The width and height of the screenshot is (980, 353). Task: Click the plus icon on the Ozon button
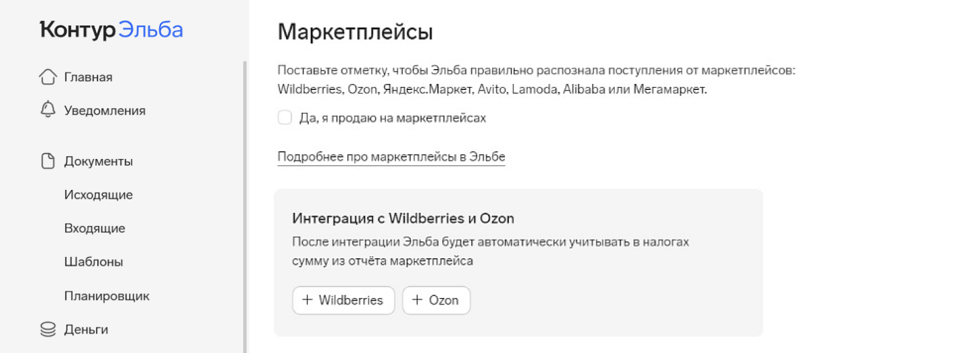[x=417, y=300]
